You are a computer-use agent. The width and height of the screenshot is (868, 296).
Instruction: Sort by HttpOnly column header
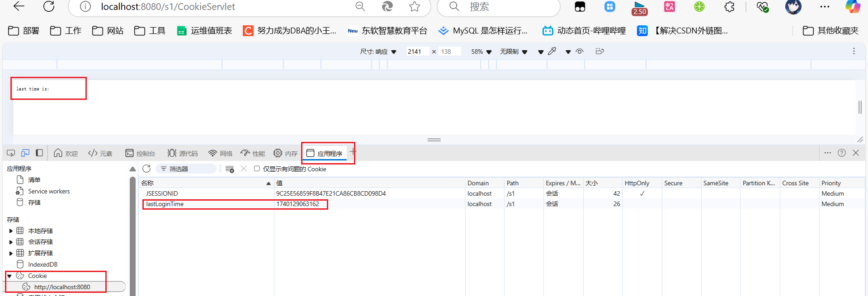coord(642,183)
